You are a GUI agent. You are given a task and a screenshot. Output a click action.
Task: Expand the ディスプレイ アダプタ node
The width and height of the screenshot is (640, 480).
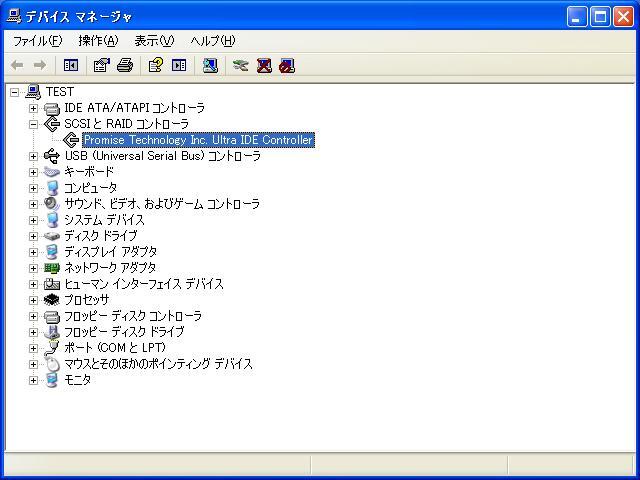click(33, 252)
